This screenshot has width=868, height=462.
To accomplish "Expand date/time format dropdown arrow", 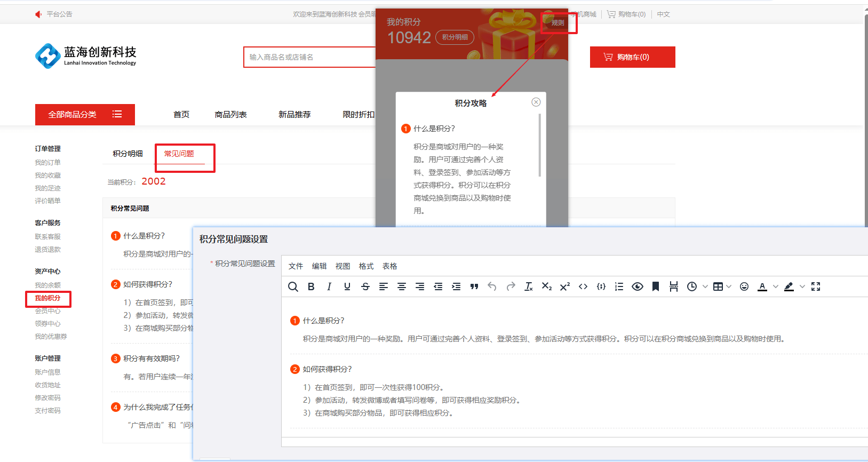I will tap(705, 286).
